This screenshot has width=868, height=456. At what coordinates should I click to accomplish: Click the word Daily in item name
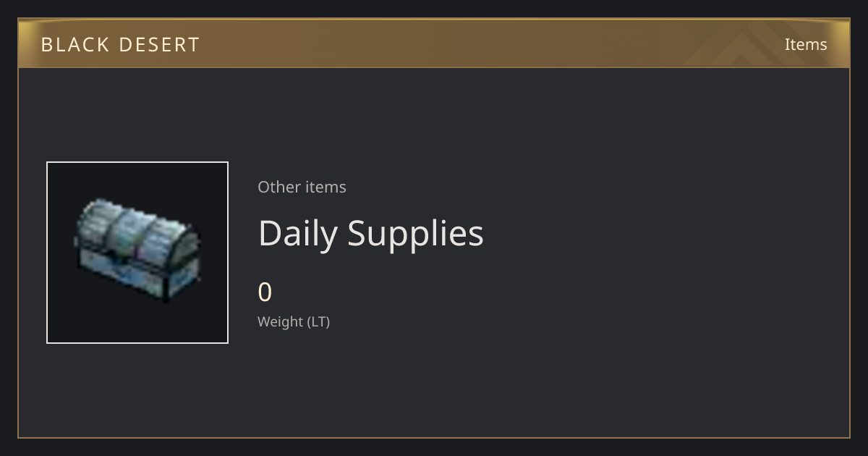[x=297, y=233]
